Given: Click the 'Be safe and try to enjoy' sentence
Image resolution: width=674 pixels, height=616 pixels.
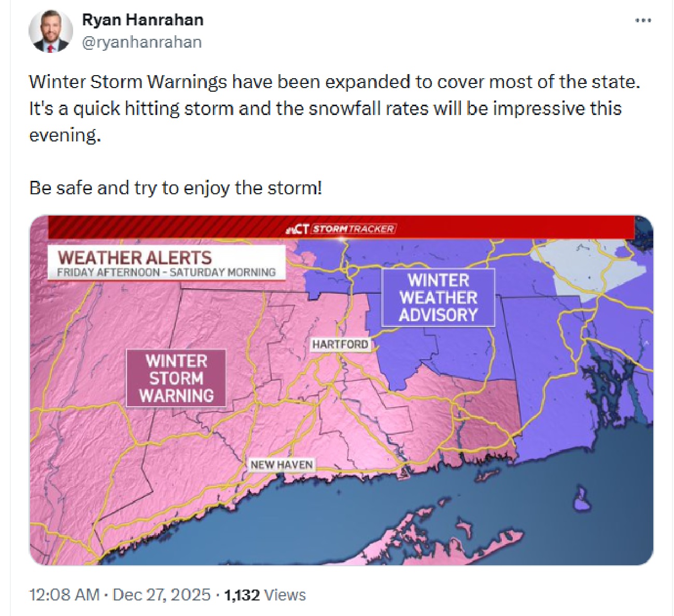Looking at the screenshot, I should [x=175, y=188].
